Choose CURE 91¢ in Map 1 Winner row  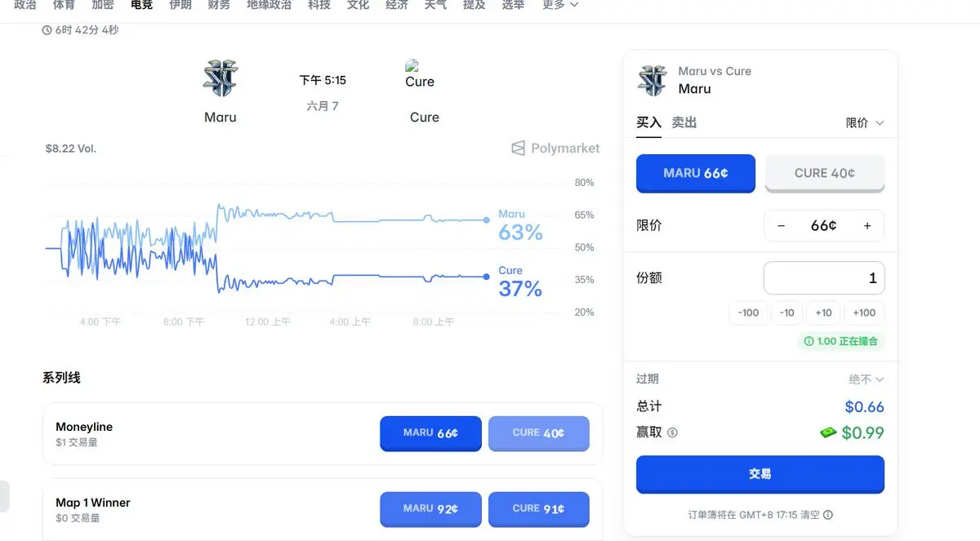point(539,509)
